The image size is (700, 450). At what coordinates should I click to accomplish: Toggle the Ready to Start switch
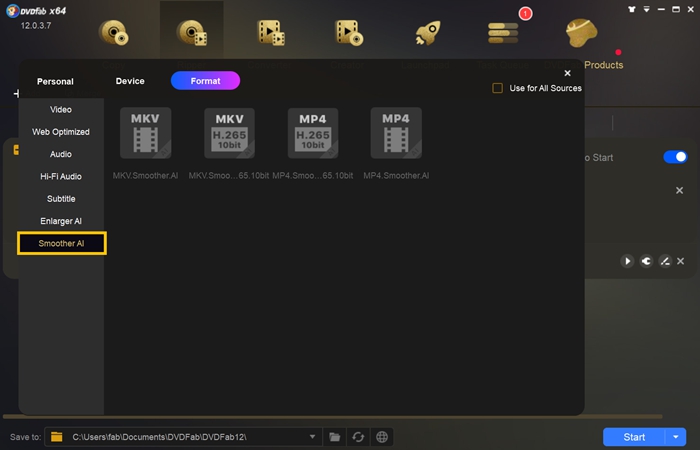675,157
